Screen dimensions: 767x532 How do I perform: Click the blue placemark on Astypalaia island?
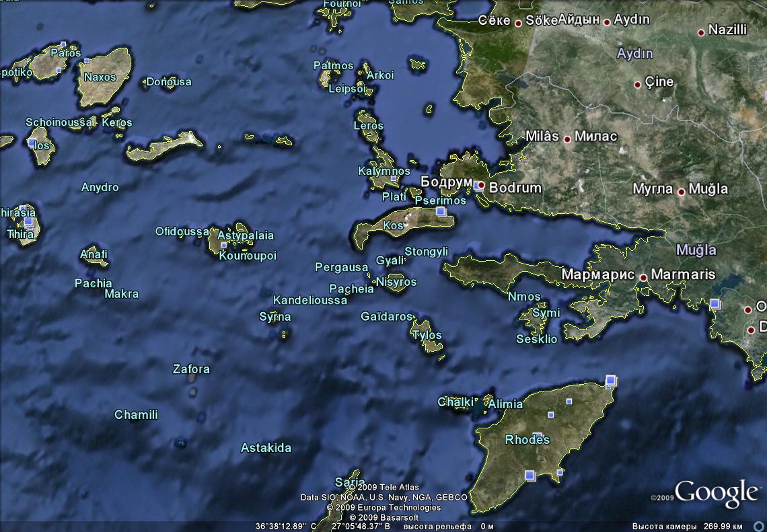(224, 245)
